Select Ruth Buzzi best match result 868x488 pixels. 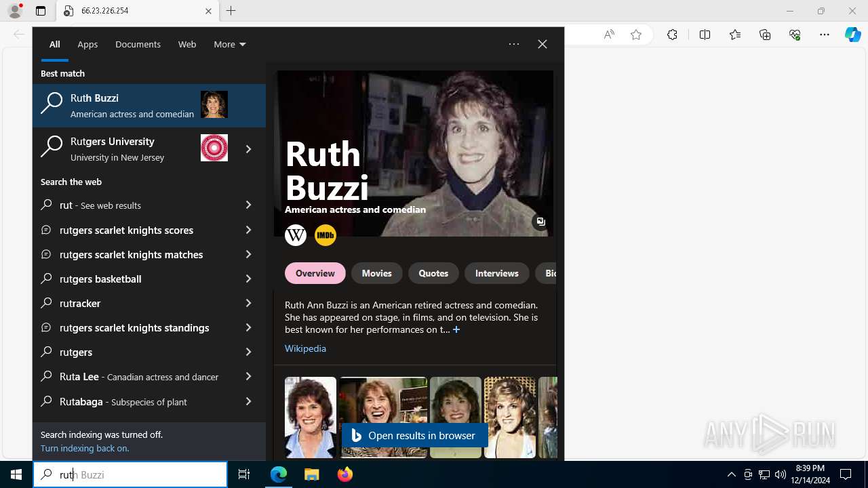(x=149, y=106)
